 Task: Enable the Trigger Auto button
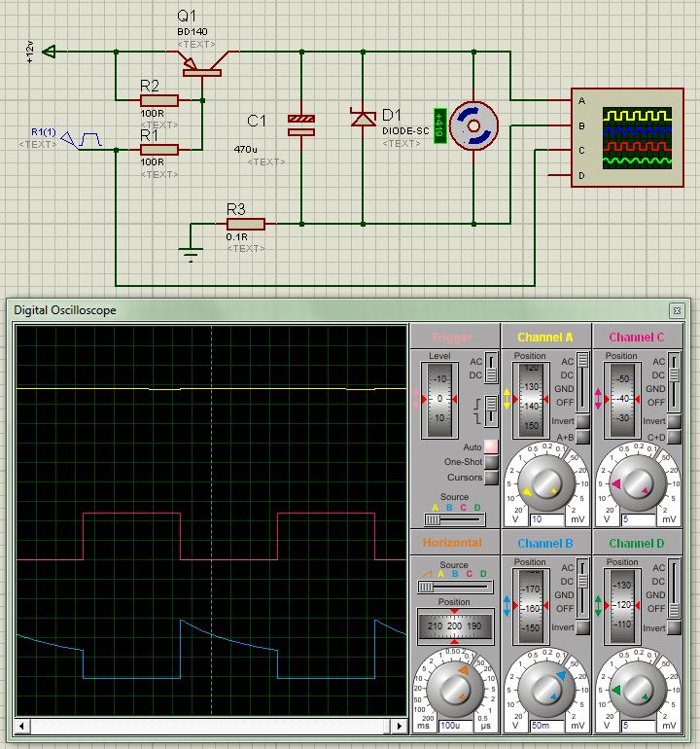tap(491, 446)
